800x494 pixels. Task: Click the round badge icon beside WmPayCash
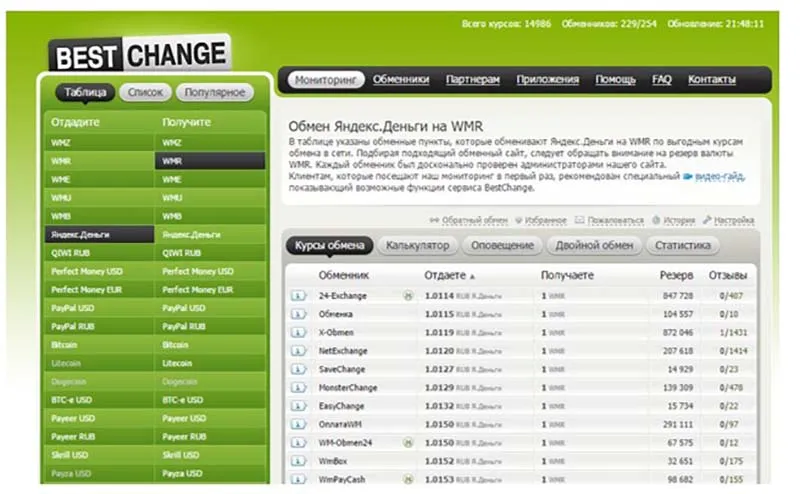coord(408,479)
